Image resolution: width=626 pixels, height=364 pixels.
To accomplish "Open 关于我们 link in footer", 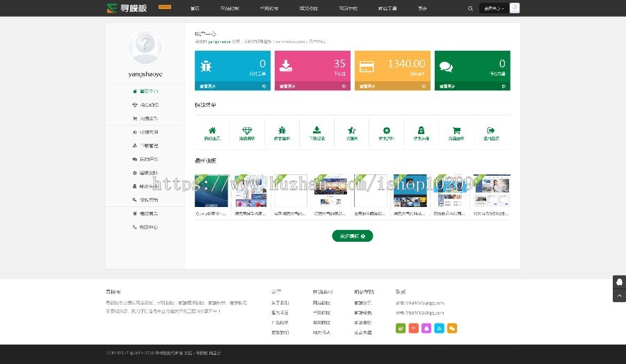I will click(x=280, y=303).
